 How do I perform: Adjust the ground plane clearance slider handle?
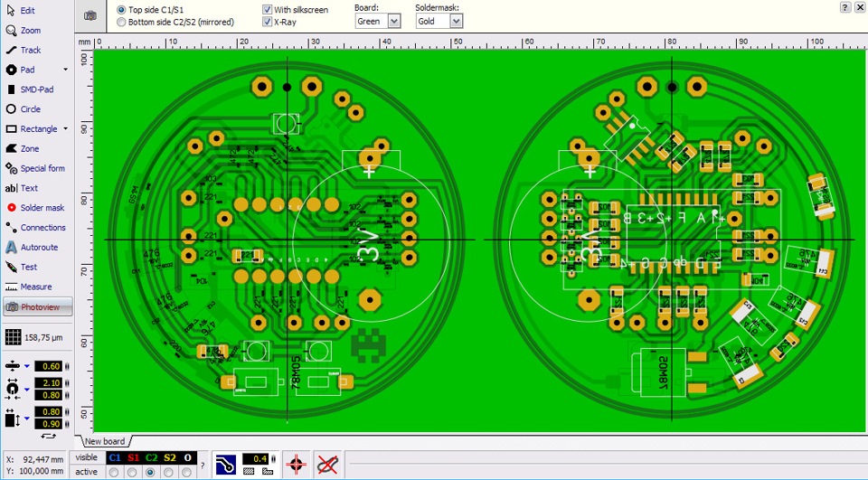(273, 458)
